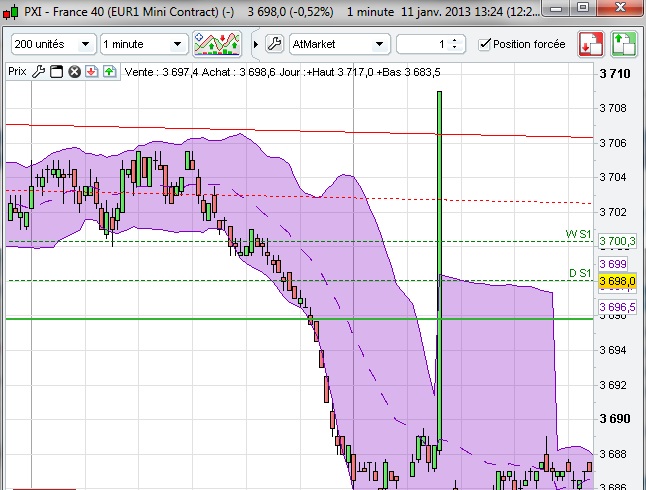The width and height of the screenshot is (646, 490).
Task: Click the solid green horizontal line
Action: (x=300, y=319)
